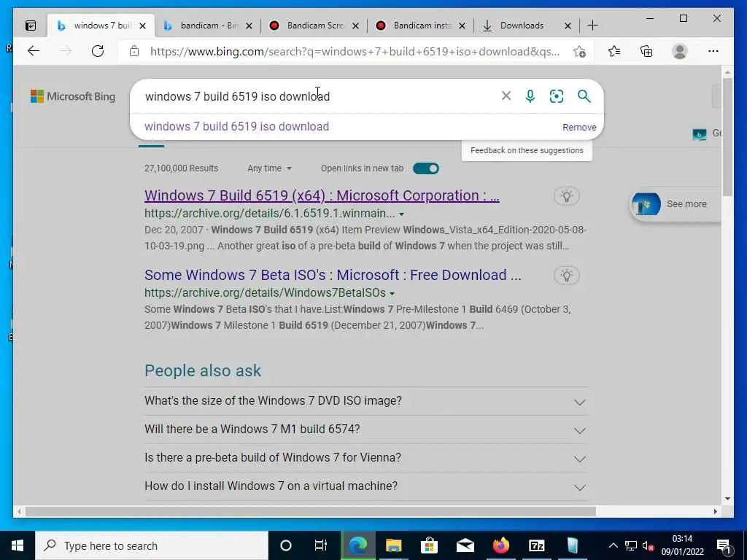Add this page to favorites star
Screen dimensions: 747x560
pos(579,51)
